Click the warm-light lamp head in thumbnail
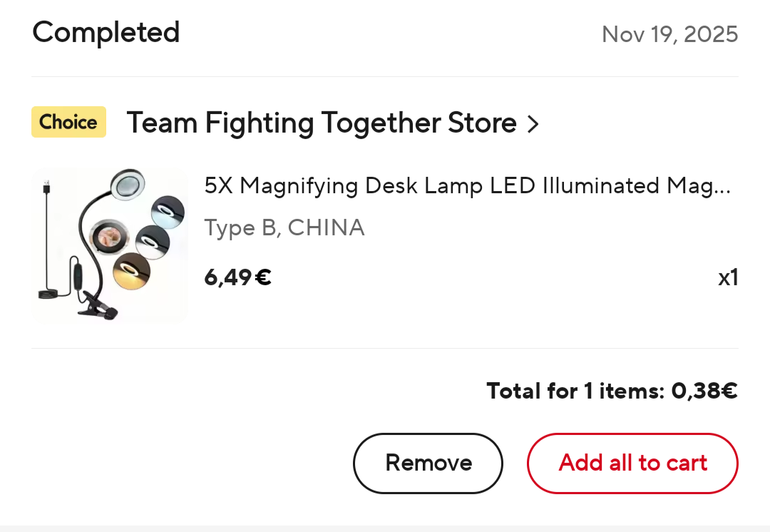Screen dimensions: 770x532 click(x=132, y=270)
